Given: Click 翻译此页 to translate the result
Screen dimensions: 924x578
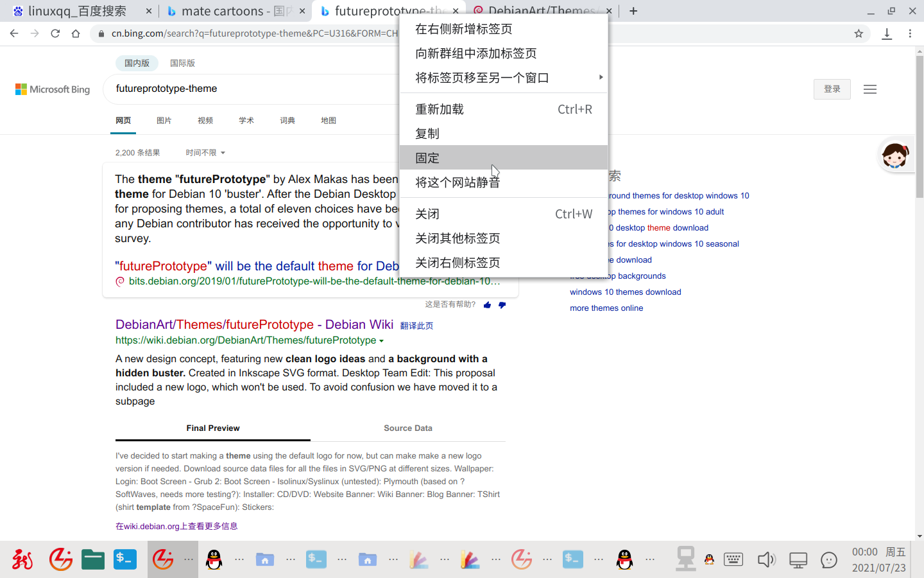Looking at the screenshot, I should point(416,326).
